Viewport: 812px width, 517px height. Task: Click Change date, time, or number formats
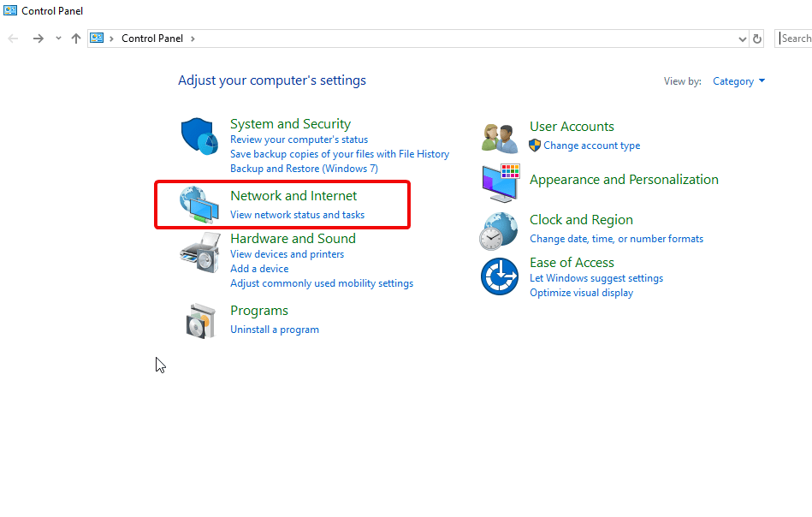click(616, 240)
